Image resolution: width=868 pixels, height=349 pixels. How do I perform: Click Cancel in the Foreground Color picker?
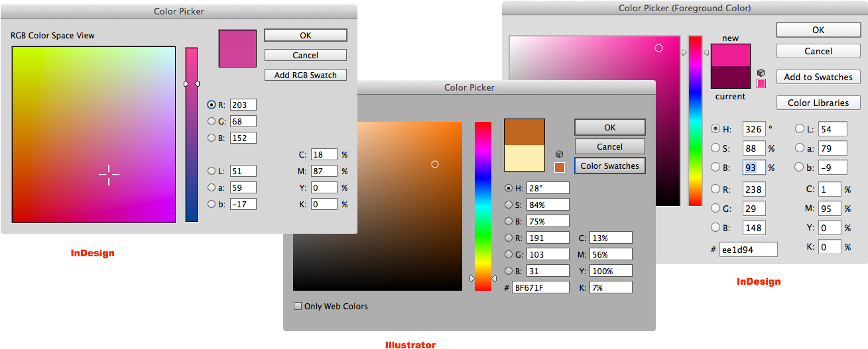tap(818, 51)
